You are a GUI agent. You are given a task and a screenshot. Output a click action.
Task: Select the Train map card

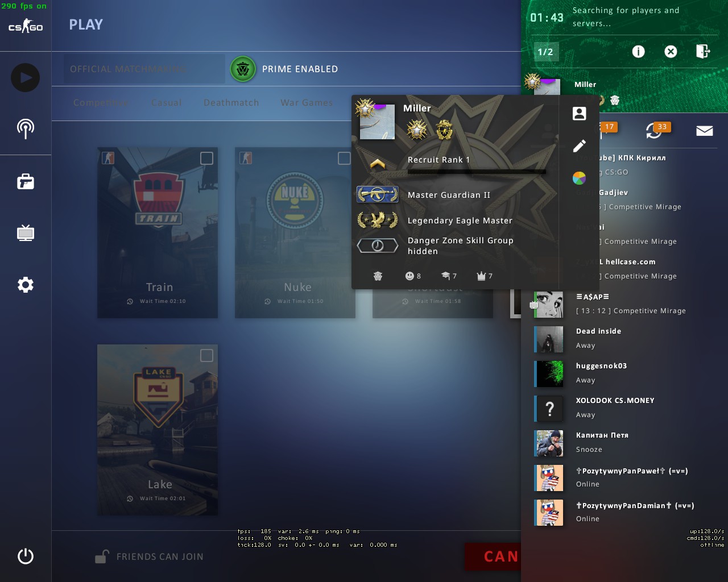coord(158,232)
